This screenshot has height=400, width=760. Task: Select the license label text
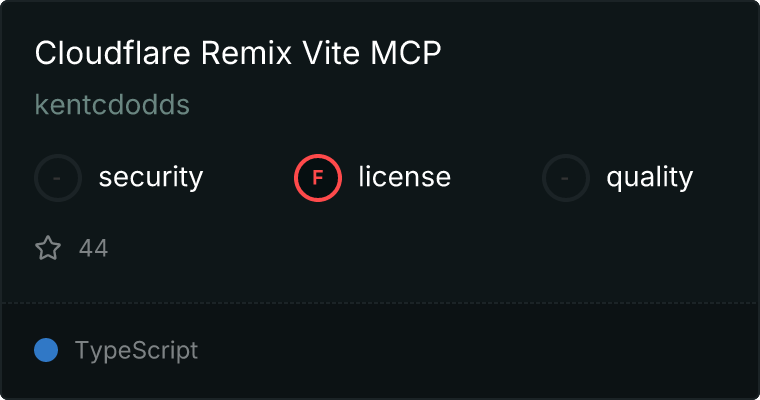pos(405,176)
